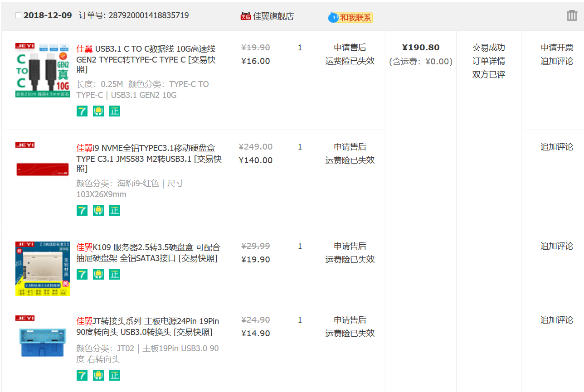Open JT转接头系列 product title
This screenshot has height=392, width=584.
click(x=148, y=327)
